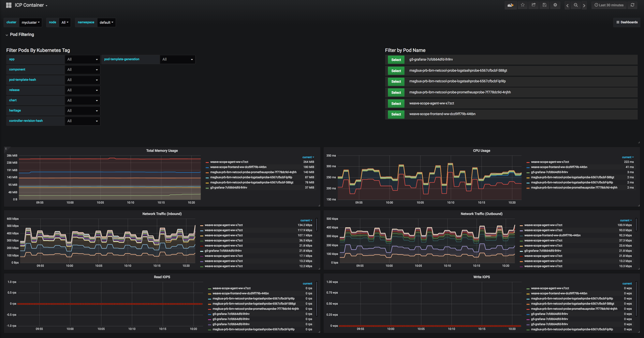Toggle weave-scope-agent series in Total Memory legend
The width and height of the screenshot is (644, 338).
coord(229,162)
